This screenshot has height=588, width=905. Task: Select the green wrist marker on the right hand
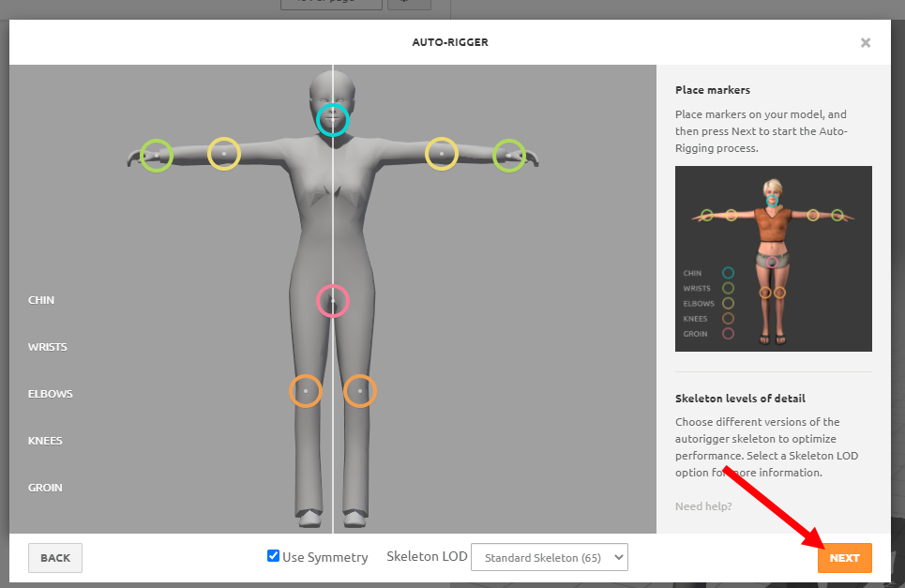coord(509,156)
